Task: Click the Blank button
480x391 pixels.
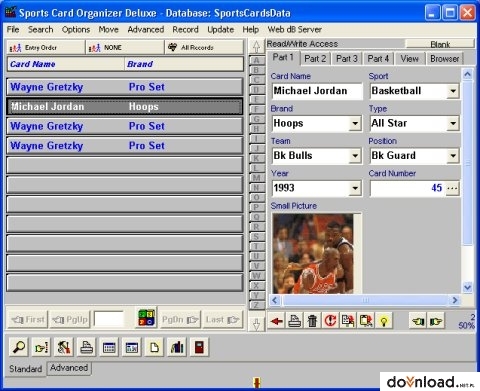Action: coord(440,44)
